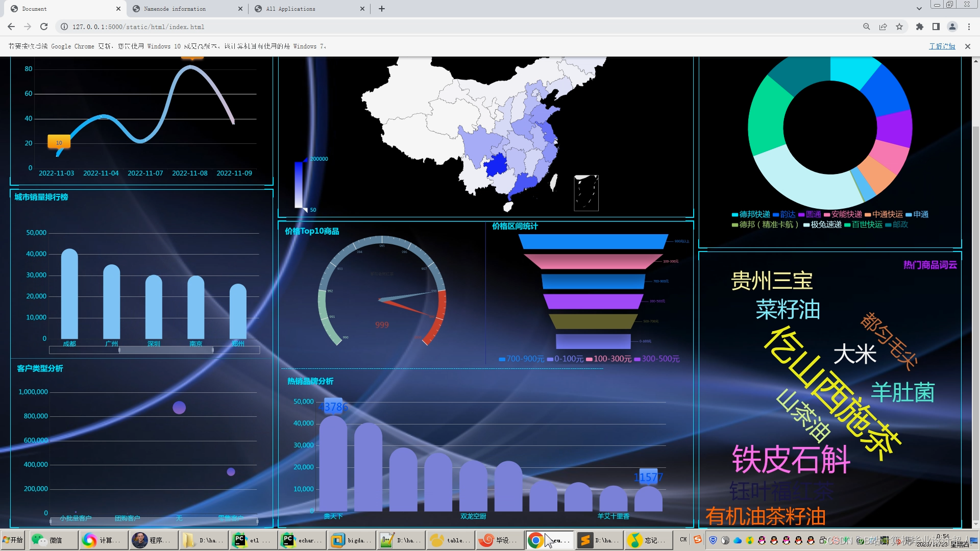980x551 pixels.
Task: Switch to the Document tab
Action: click(65, 9)
